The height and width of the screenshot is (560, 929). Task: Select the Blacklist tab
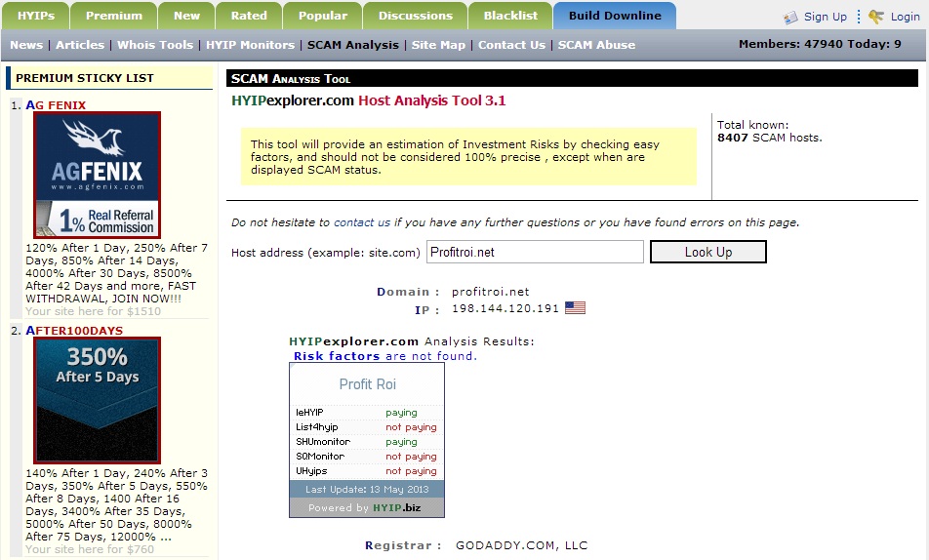click(510, 16)
